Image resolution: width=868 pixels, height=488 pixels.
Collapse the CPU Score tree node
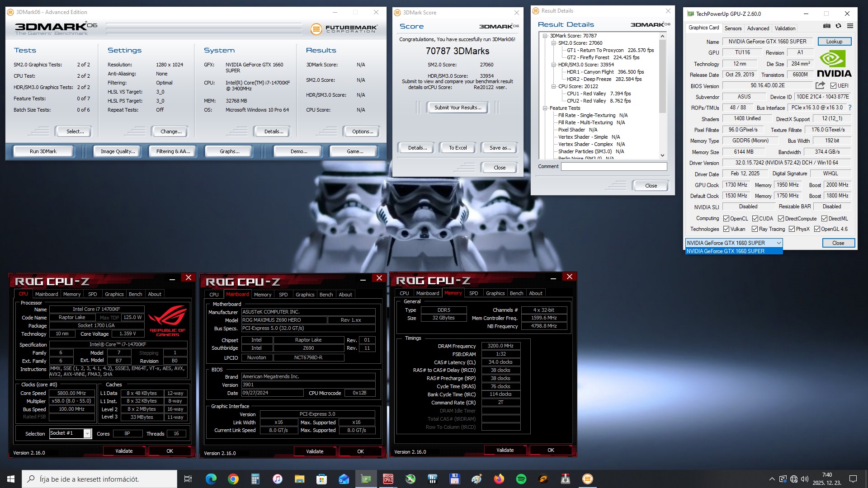click(553, 86)
